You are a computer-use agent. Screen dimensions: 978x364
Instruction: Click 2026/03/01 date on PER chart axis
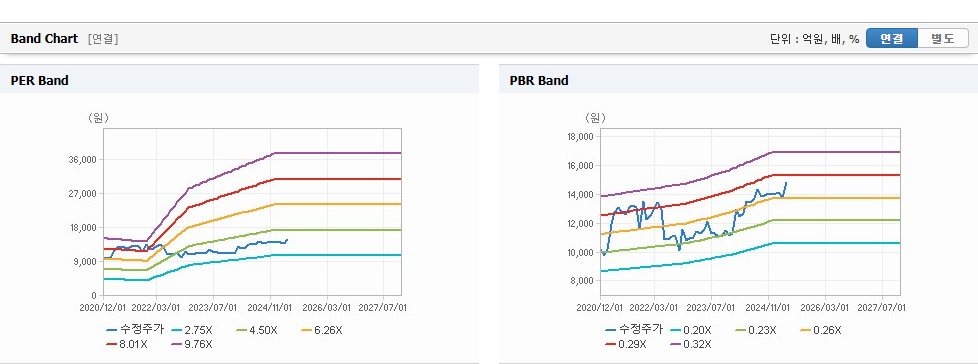tap(326, 308)
